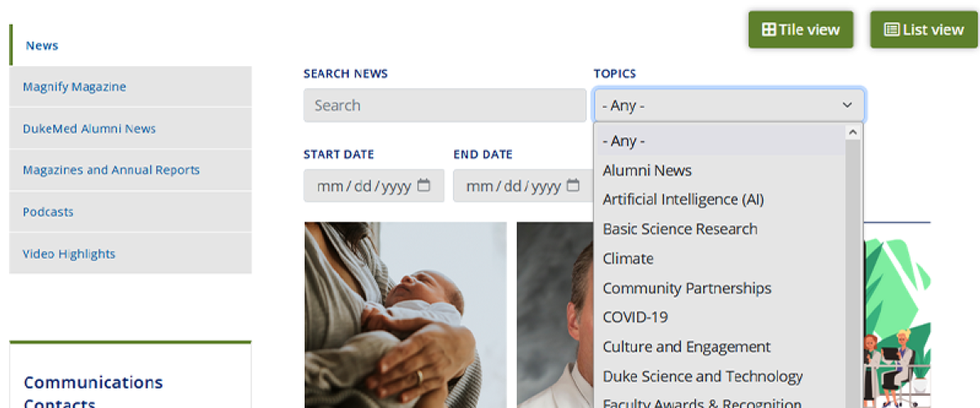This screenshot has width=980, height=408.
Task: Click the List view icon
Action: (892, 30)
